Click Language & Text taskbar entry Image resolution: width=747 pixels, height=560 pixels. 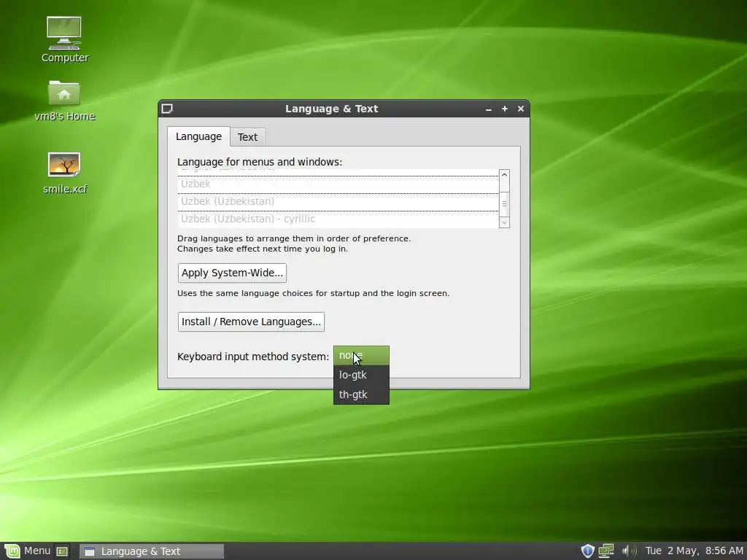[x=152, y=551]
